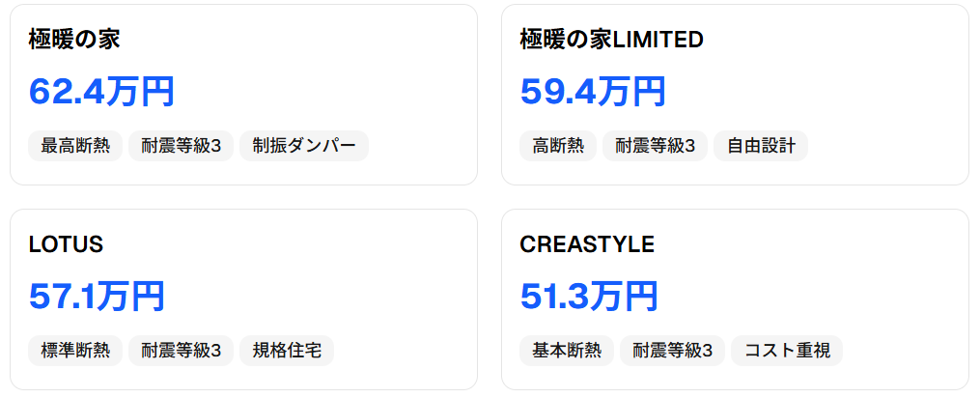The width and height of the screenshot is (980, 398).
Task: Select the 基本断熱 tag
Action: [567, 350]
